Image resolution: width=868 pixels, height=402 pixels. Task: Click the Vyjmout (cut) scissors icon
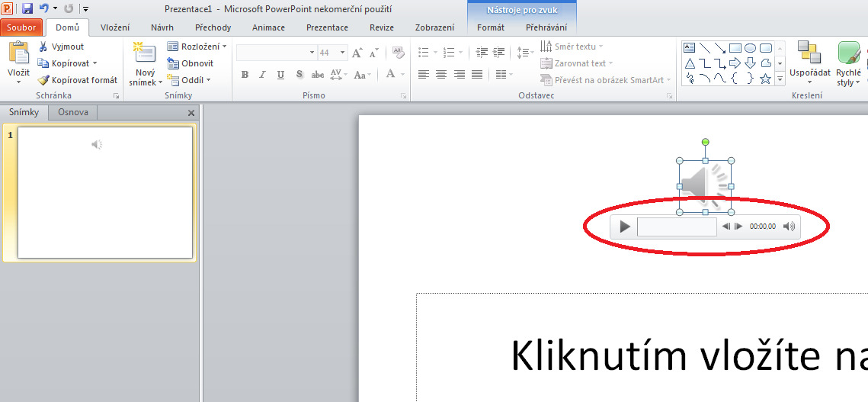click(x=43, y=47)
